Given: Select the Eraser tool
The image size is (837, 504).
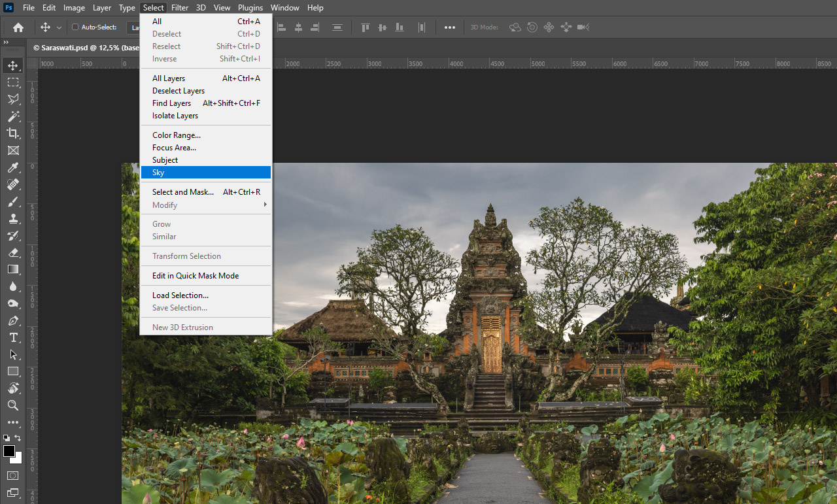Looking at the screenshot, I should tap(13, 252).
